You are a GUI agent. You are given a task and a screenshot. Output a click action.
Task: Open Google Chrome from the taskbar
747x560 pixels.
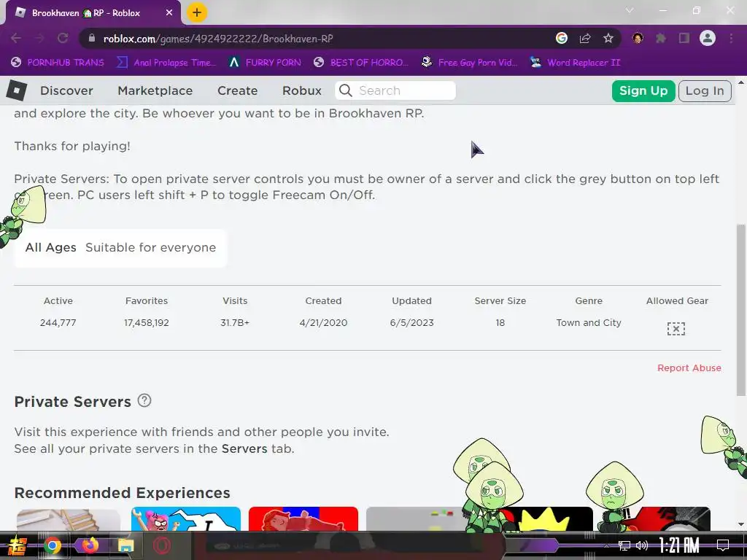click(x=53, y=545)
